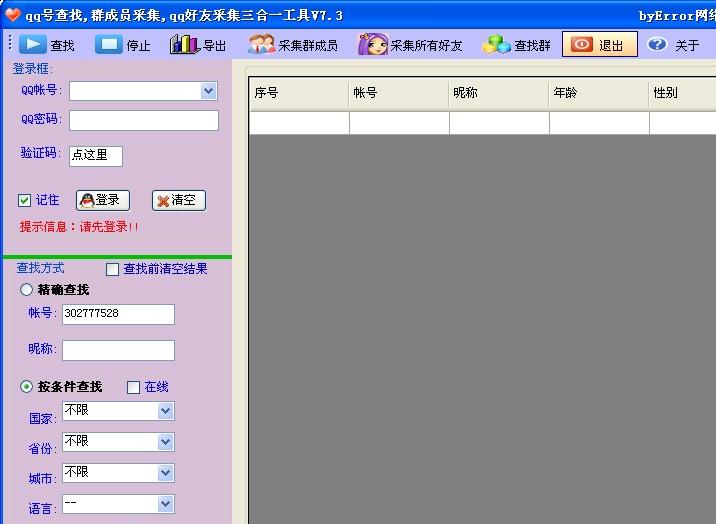Screen dimensions: 716x524
Task: Click the 查找群 toolbar label
Action: pos(532,46)
